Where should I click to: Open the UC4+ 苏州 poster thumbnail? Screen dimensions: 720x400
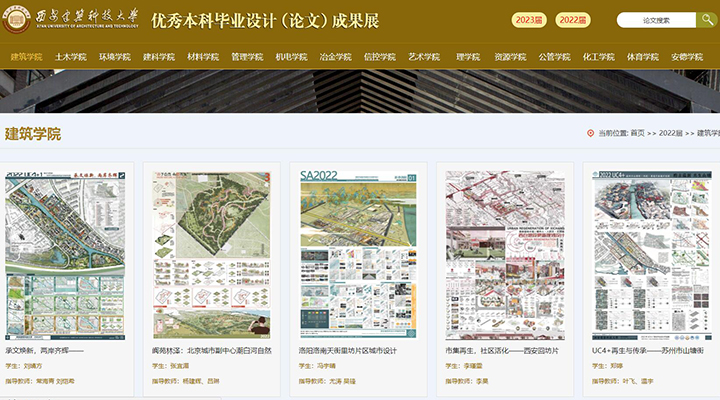point(652,255)
